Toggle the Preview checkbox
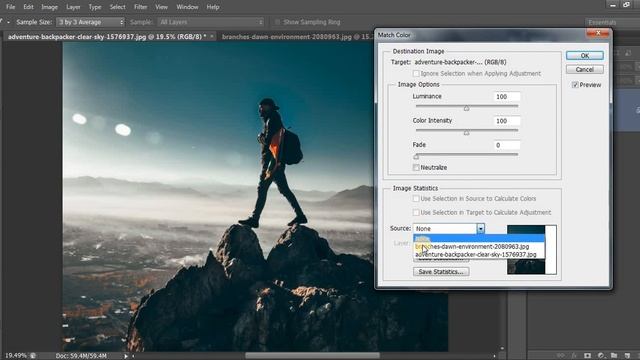This screenshot has width=640, height=360. tap(575, 85)
